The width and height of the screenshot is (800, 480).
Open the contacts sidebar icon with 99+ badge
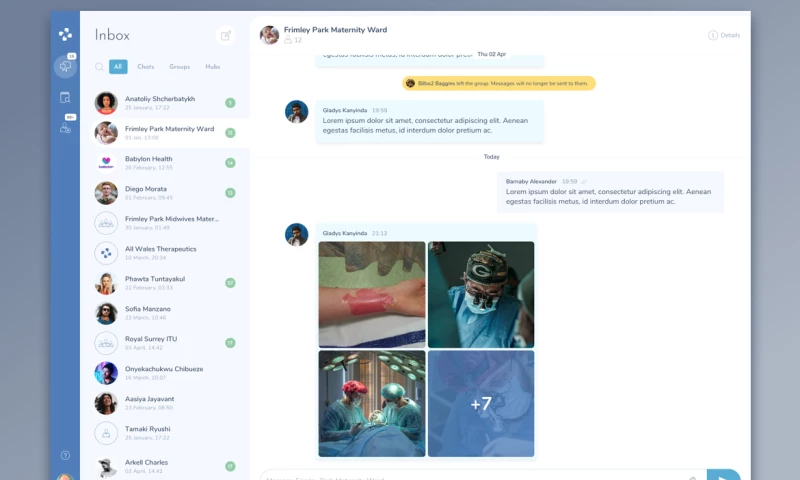tap(65, 128)
